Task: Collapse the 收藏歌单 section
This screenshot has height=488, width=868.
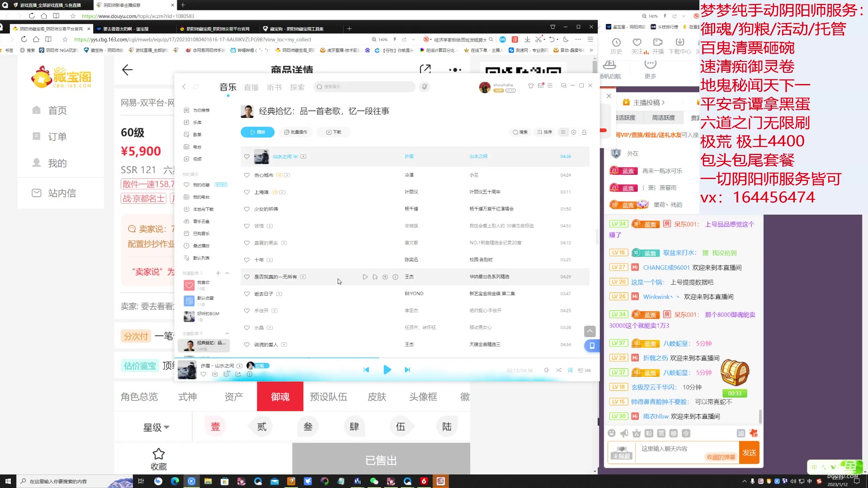Action: tap(227, 334)
